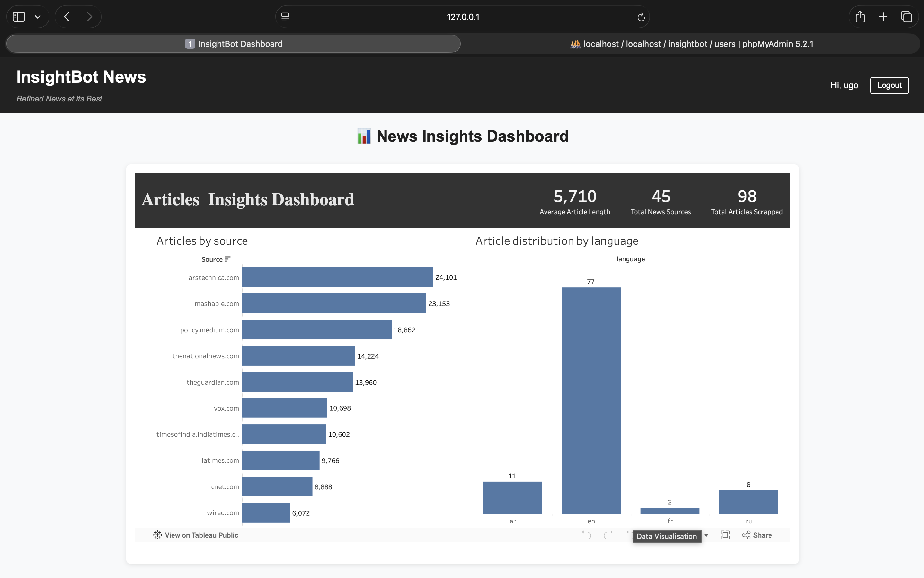Viewport: 924px width, 578px height.
Task: Click the 'cnet.com' source label
Action: coord(225,486)
